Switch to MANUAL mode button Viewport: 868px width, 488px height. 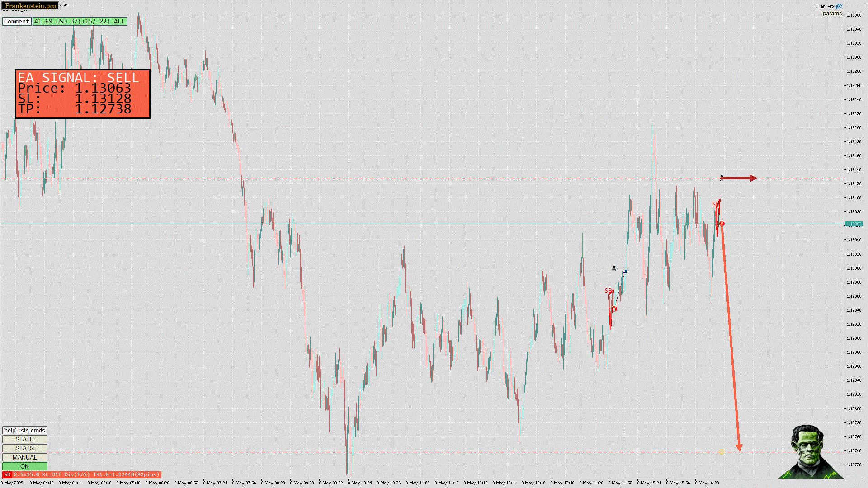pos(25,457)
